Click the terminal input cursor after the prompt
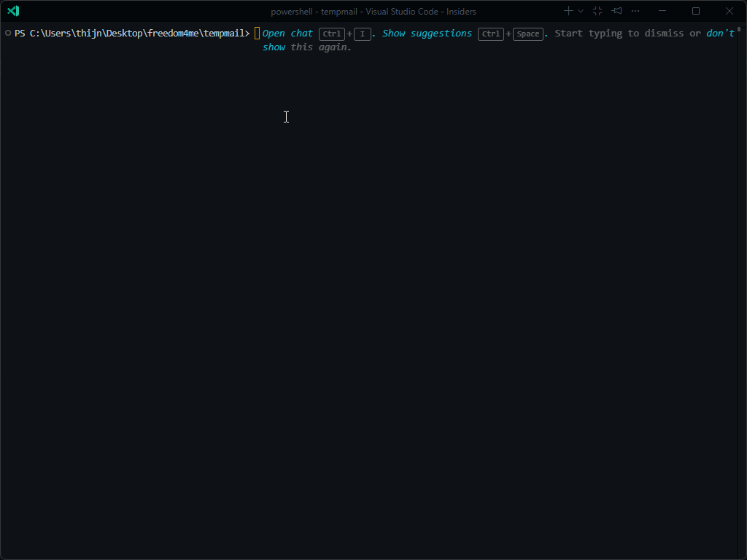Viewport: 747px width, 560px height. (257, 34)
